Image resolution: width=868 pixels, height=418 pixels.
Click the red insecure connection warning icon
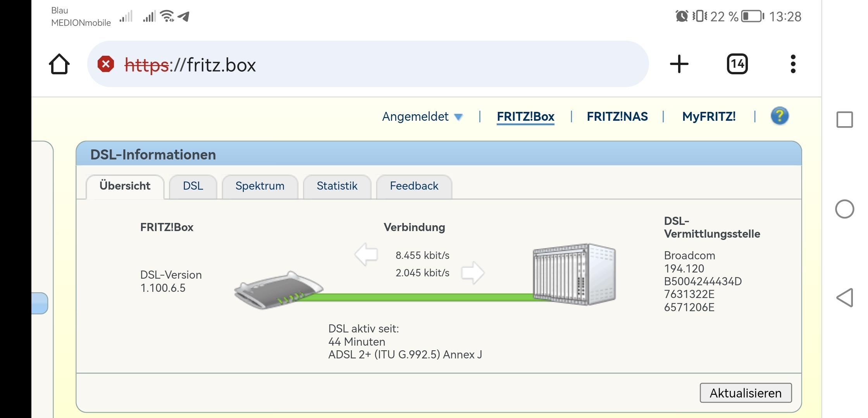(x=106, y=64)
